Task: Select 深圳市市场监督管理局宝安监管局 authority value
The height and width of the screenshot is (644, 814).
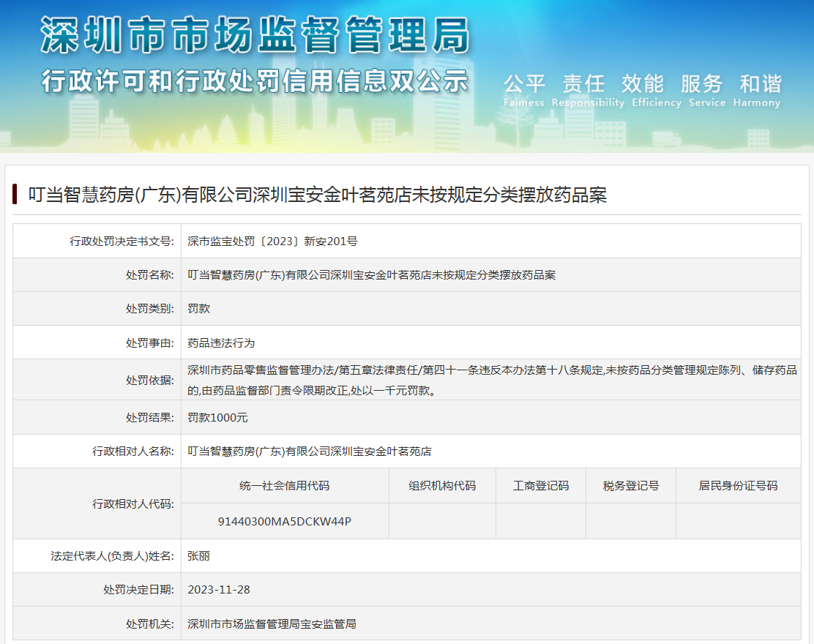Action: (x=272, y=624)
